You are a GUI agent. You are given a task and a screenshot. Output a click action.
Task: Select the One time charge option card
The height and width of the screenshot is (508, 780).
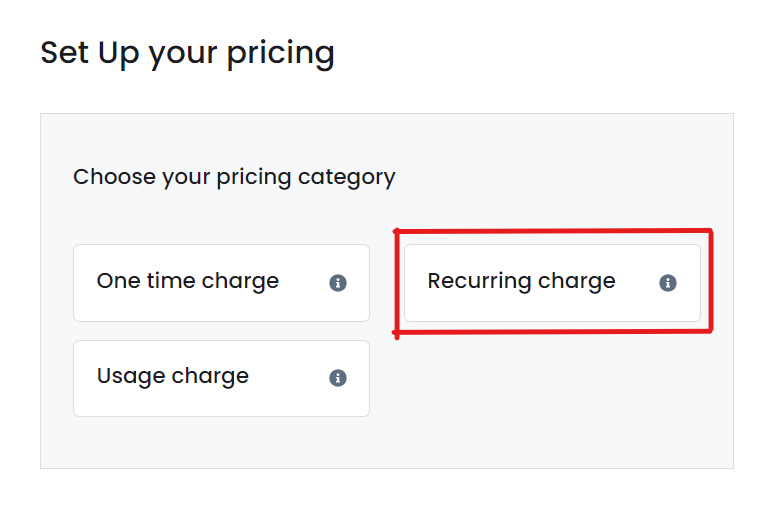pos(221,283)
